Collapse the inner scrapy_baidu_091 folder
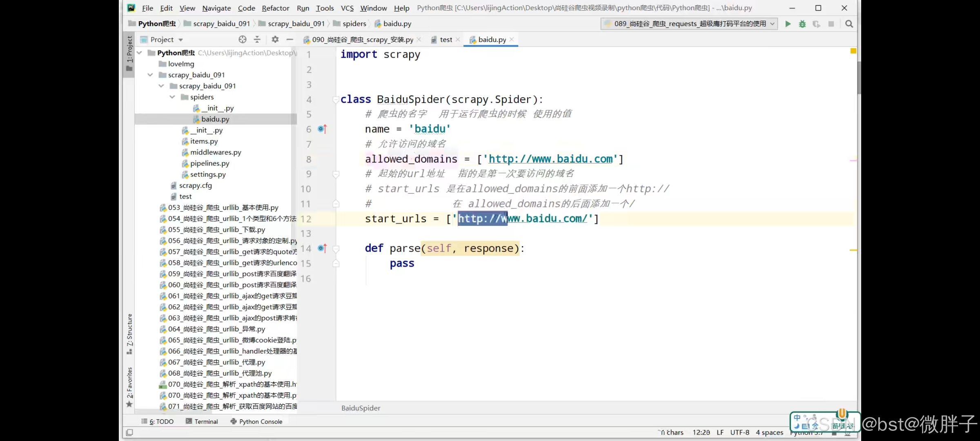980x441 pixels. point(161,86)
